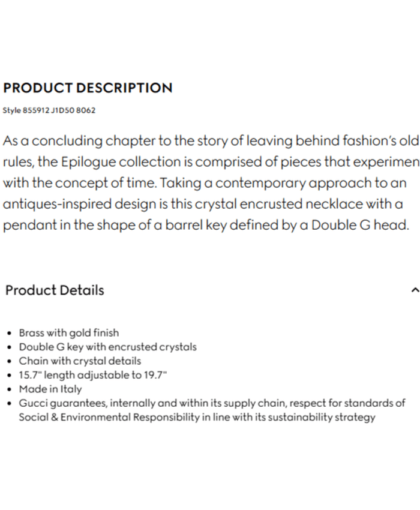Image resolution: width=420 pixels, height=510 pixels.
Task: Click the style number 855912 J1D50 8062
Action: point(49,110)
